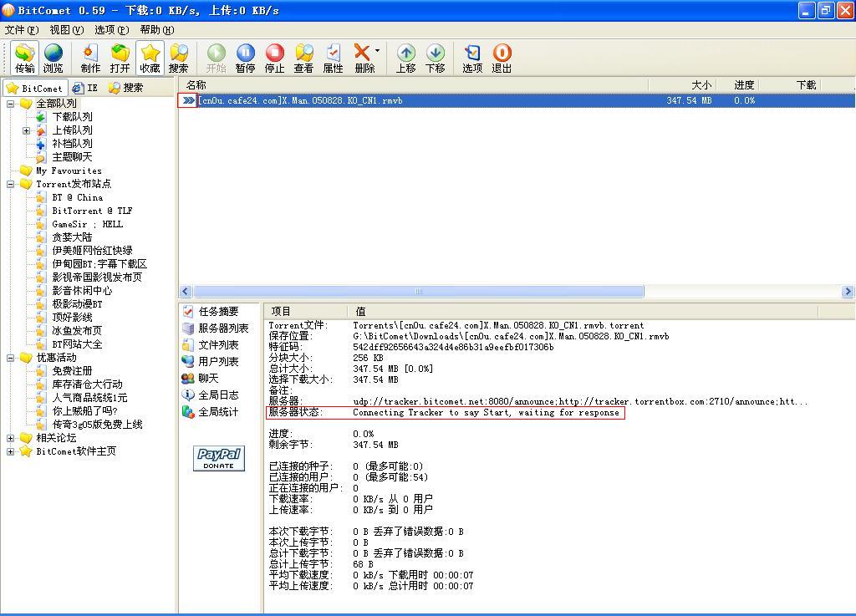Click the 查看 (View) toolbar icon
This screenshot has width=856, height=616.
coord(303,58)
